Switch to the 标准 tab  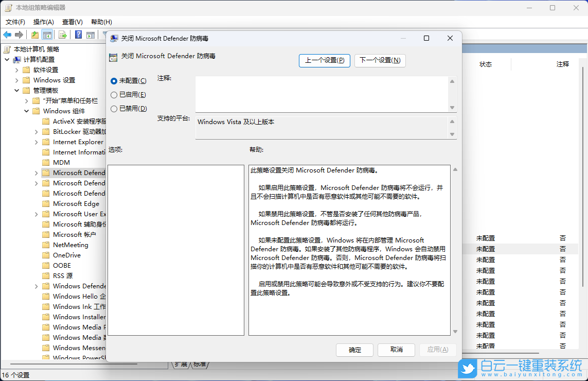pos(200,363)
